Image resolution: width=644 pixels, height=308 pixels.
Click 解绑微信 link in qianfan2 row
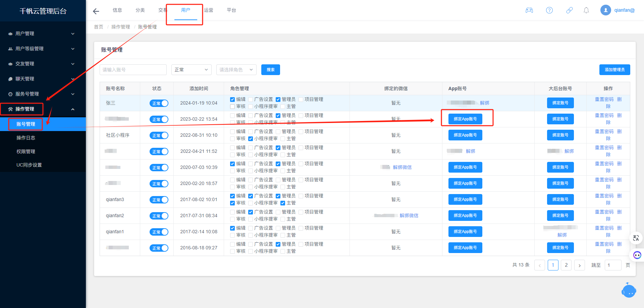click(x=409, y=215)
